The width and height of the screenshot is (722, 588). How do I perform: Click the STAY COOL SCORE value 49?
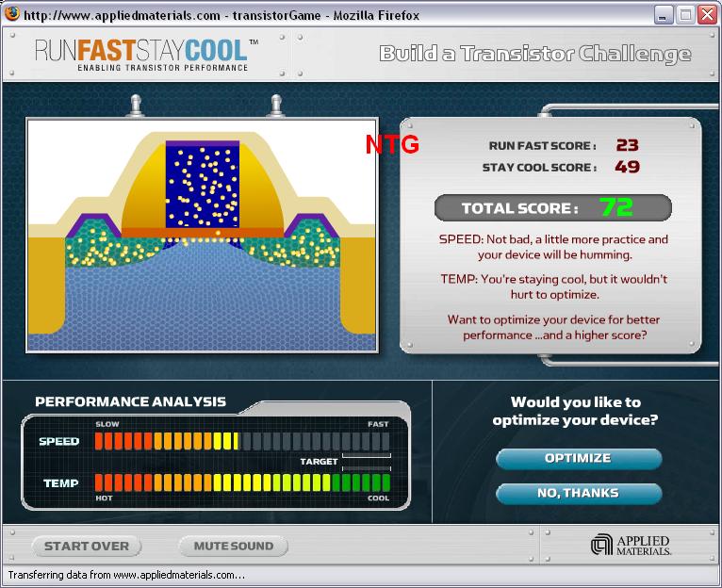(627, 167)
